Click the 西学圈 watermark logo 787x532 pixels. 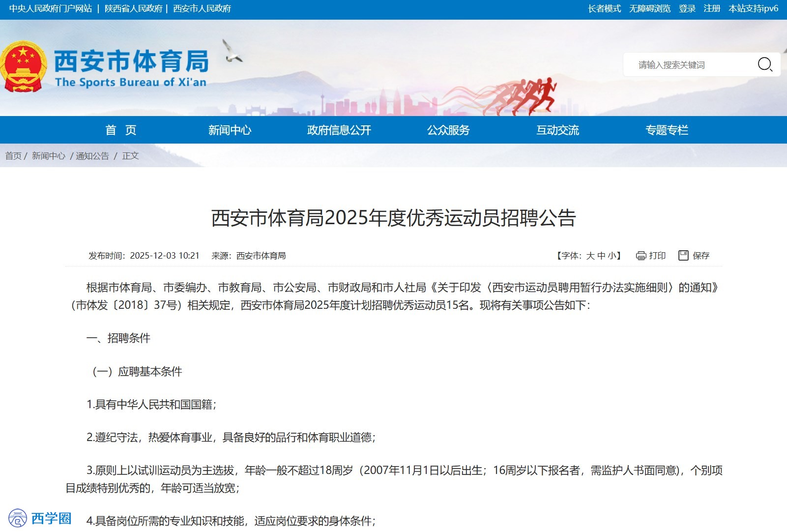[x=40, y=518]
